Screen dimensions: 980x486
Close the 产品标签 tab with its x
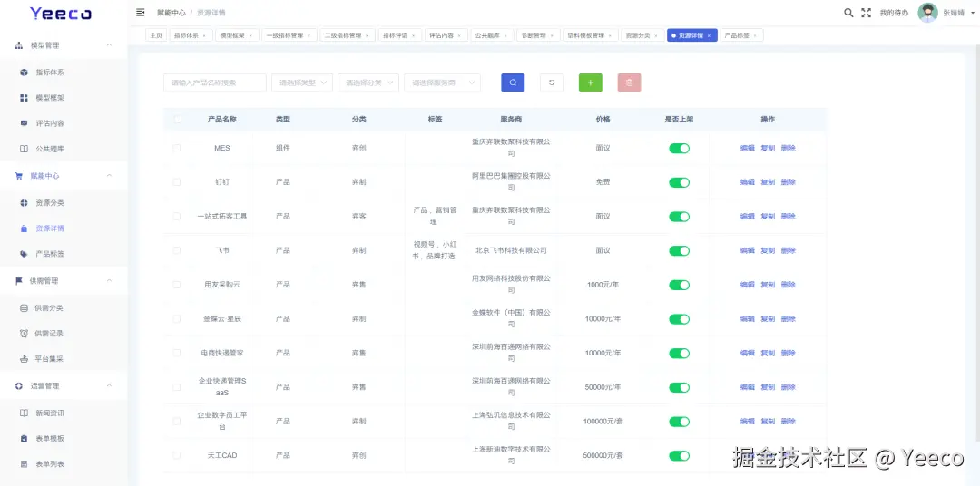[754, 35]
